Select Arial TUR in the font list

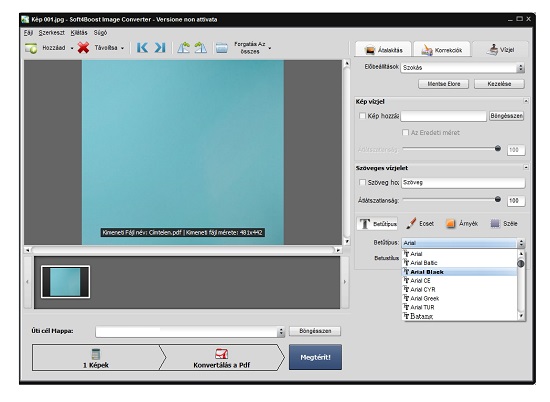(460, 307)
